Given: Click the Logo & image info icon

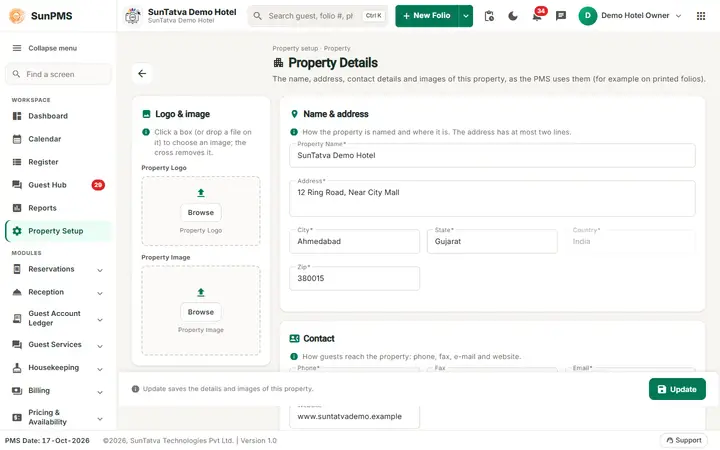Looking at the screenshot, I should 146,132.
